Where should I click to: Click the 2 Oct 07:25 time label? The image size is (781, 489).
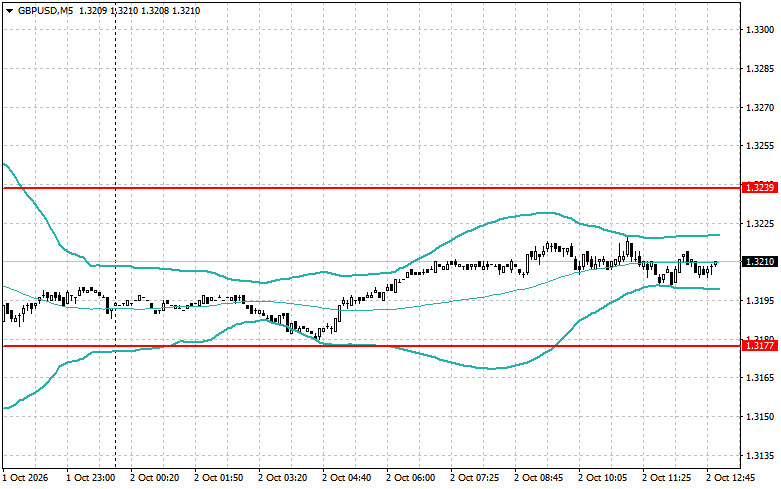point(475,478)
